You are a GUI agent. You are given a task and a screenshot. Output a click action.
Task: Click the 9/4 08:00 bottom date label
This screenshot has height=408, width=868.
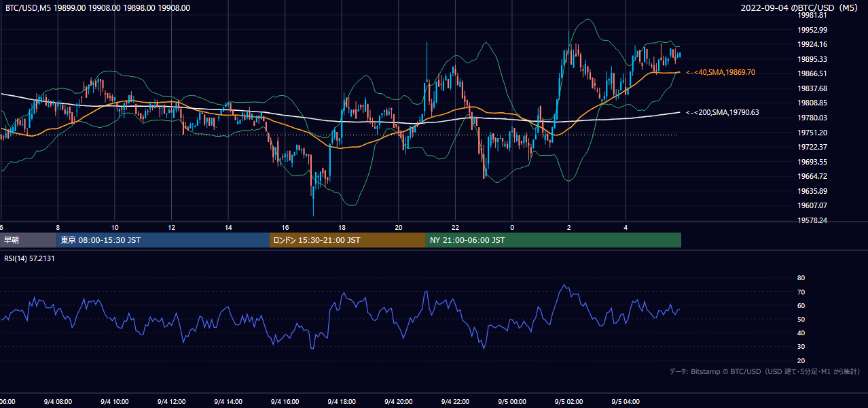coord(57,402)
